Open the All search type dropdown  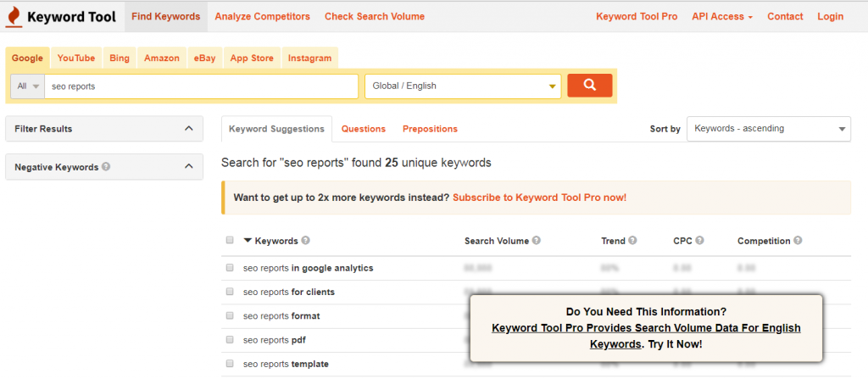coord(28,86)
